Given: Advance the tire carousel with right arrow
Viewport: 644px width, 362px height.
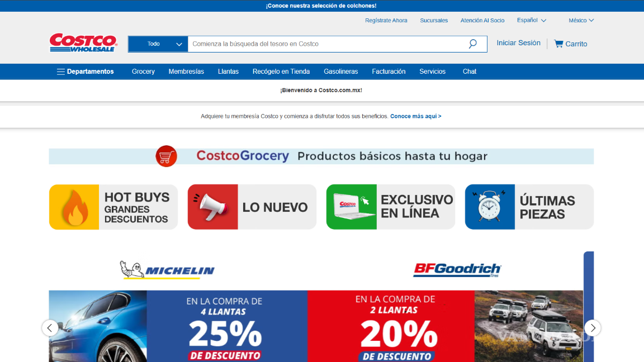Looking at the screenshot, I should click(592, 328).
